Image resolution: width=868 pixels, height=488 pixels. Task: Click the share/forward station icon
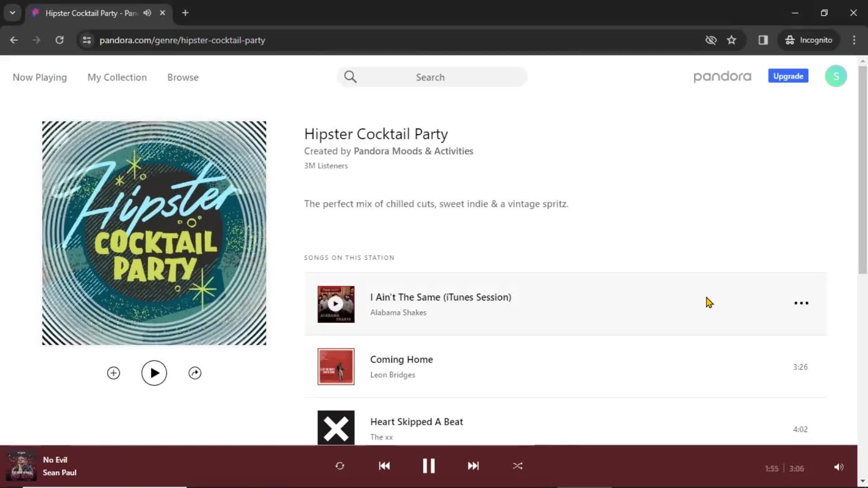point(194,372)
